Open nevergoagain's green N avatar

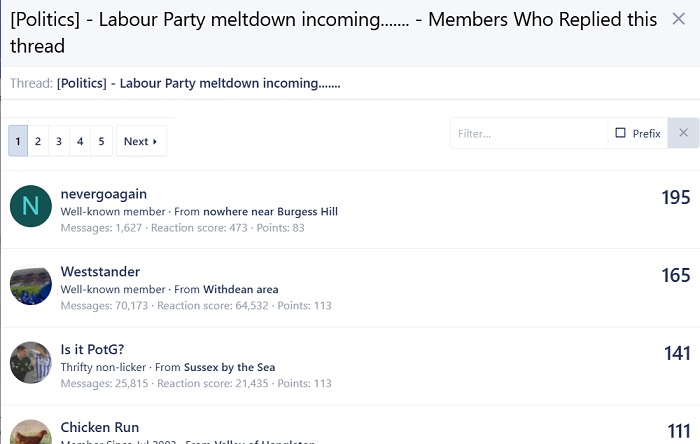[31, 206]
